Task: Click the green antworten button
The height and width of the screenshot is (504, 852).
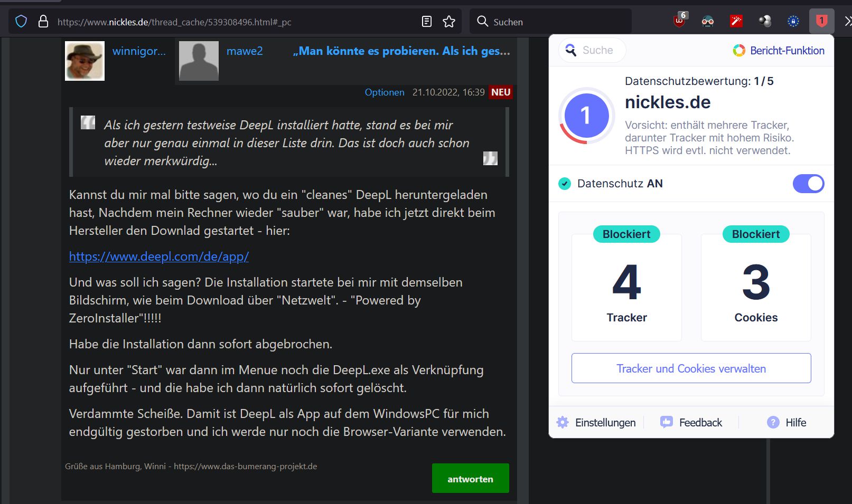Action: pos(471,478)
